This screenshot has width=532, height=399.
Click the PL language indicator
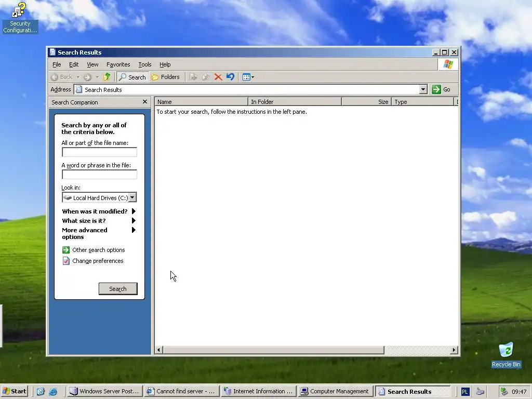click(465, 392)
